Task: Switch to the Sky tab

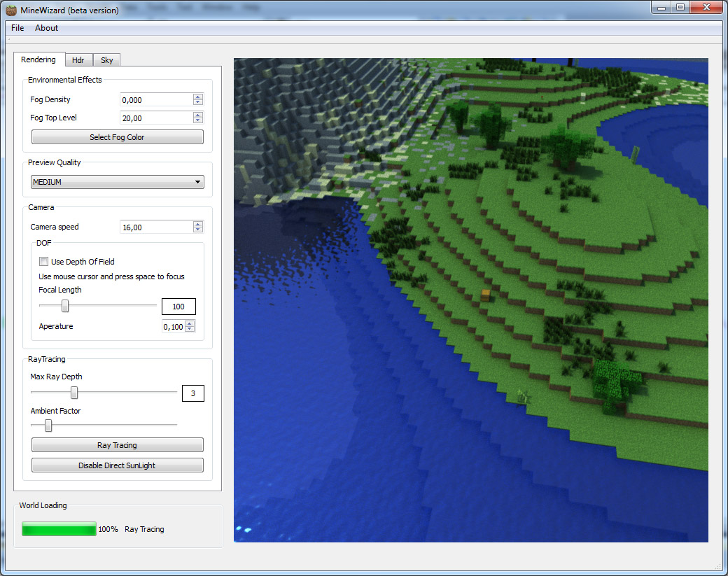Action: (x=107, y=60)
